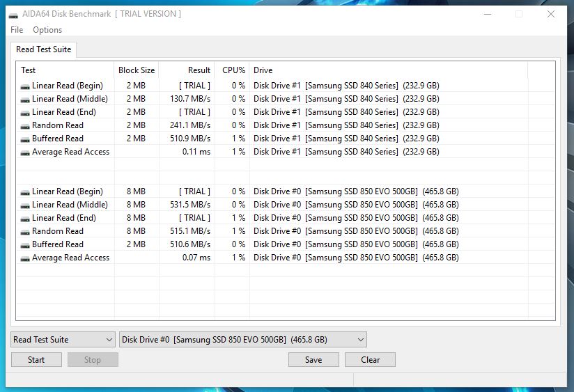The height and width of the screenshot is (392, 574).
Task: Click the [ TRIAL ] result in Linear Read (End) 8 MB row
Action: point(195,218)
